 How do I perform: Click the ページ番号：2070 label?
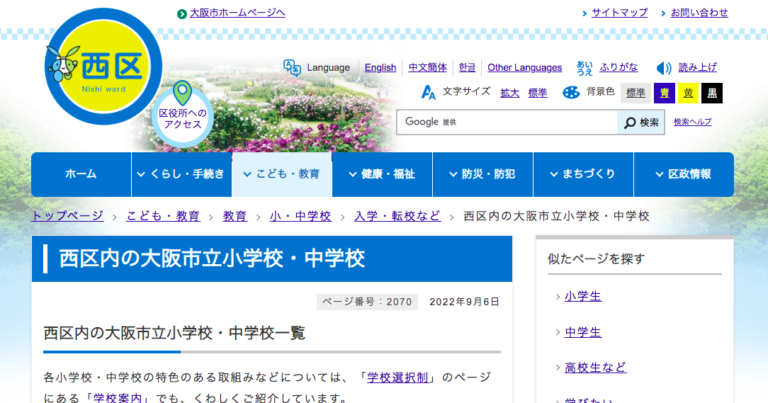click(x=367, y=302)
